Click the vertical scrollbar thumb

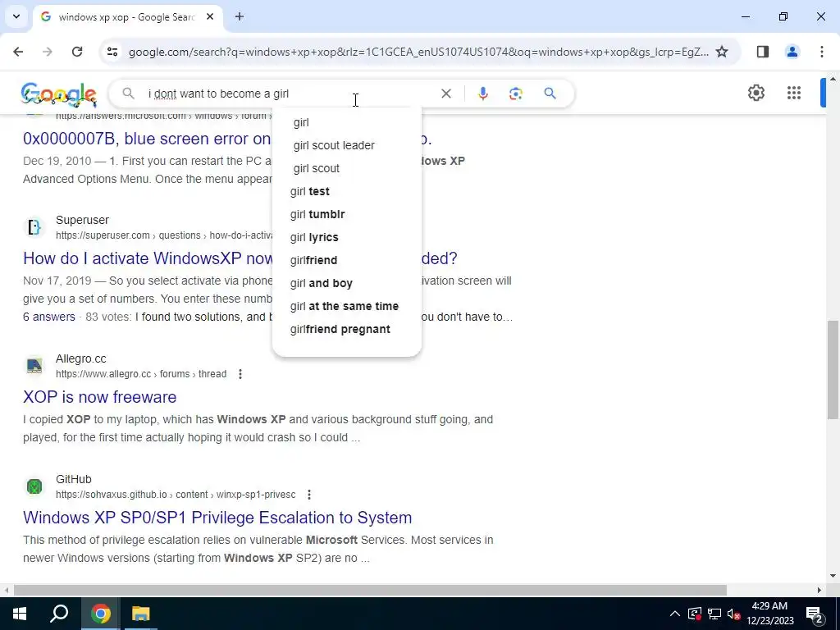tap(833, 370)
